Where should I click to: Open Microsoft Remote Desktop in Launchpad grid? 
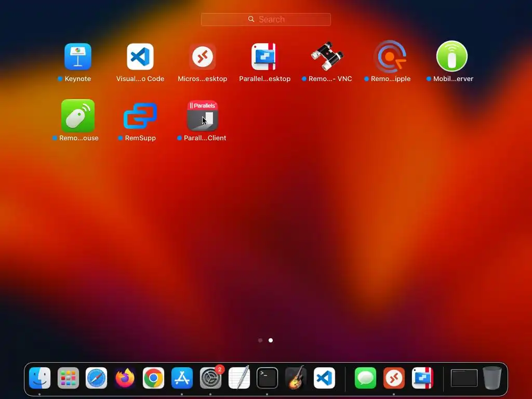pos(203,57)
